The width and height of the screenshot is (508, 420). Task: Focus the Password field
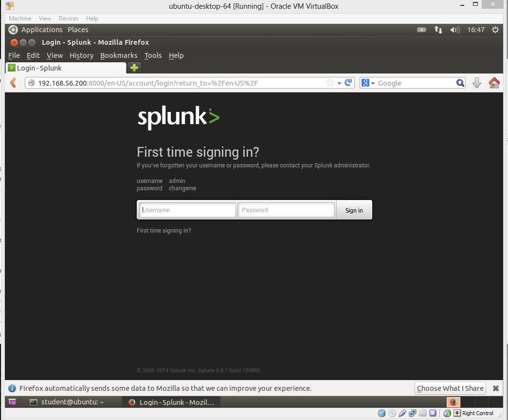pos(286,210)
